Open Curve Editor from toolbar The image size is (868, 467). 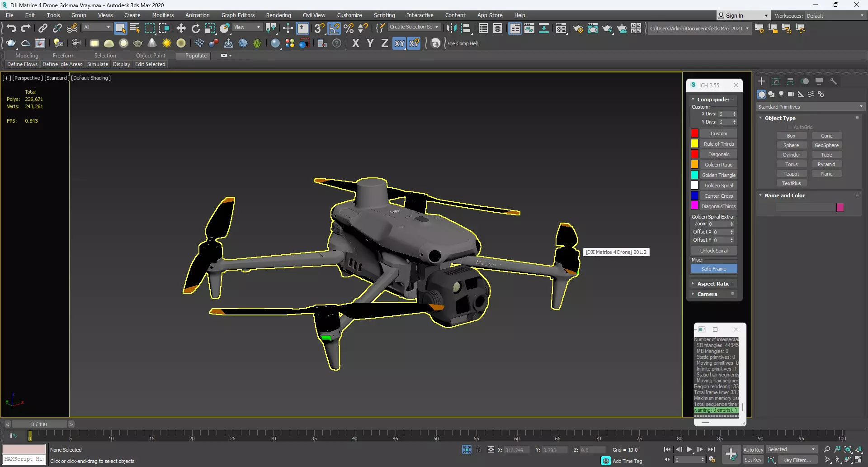[529, 28]
